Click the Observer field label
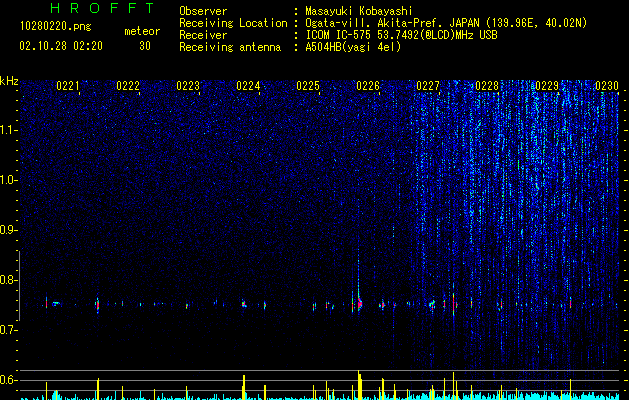 point(203,11)
